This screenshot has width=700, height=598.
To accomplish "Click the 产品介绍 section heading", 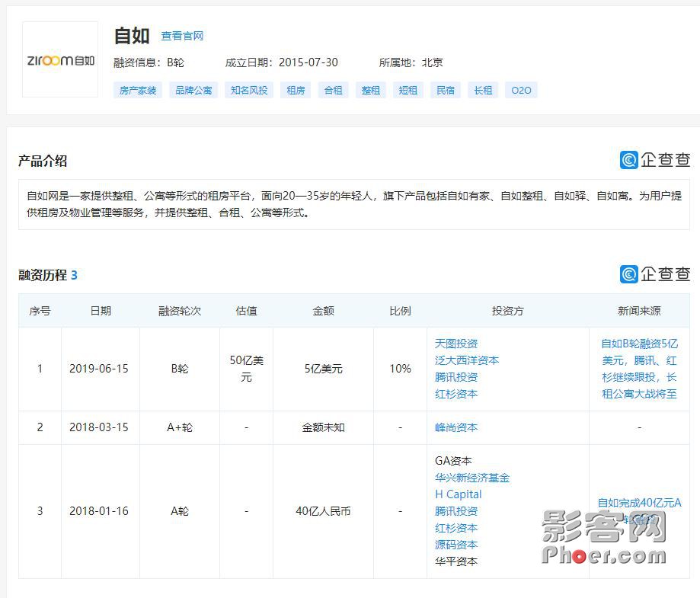I will coord(43,161).
